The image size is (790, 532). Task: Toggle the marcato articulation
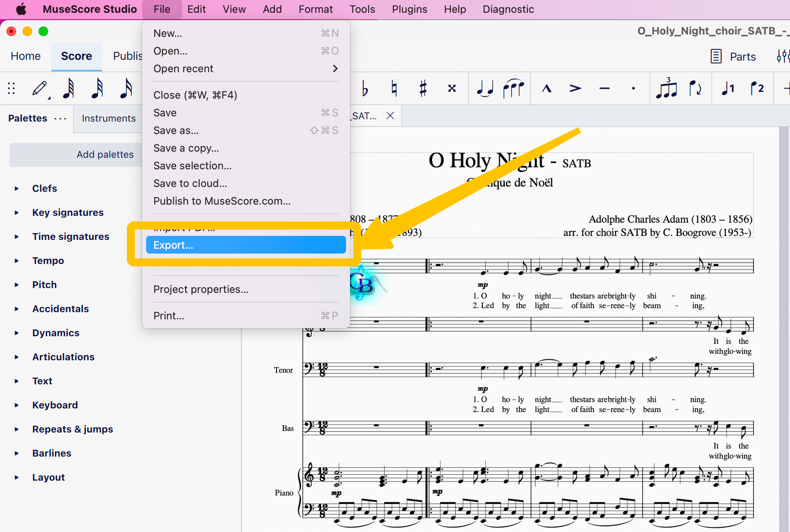(546, 88)
